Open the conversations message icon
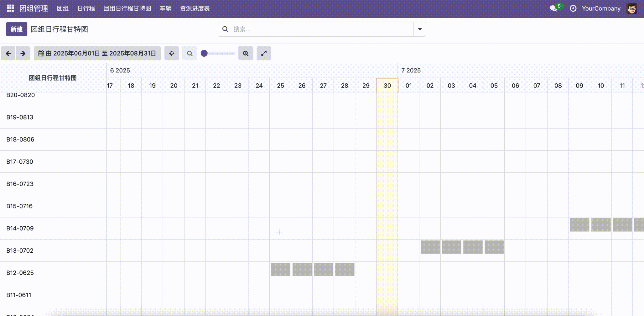The image size is (644, 316). click(553, 8)
